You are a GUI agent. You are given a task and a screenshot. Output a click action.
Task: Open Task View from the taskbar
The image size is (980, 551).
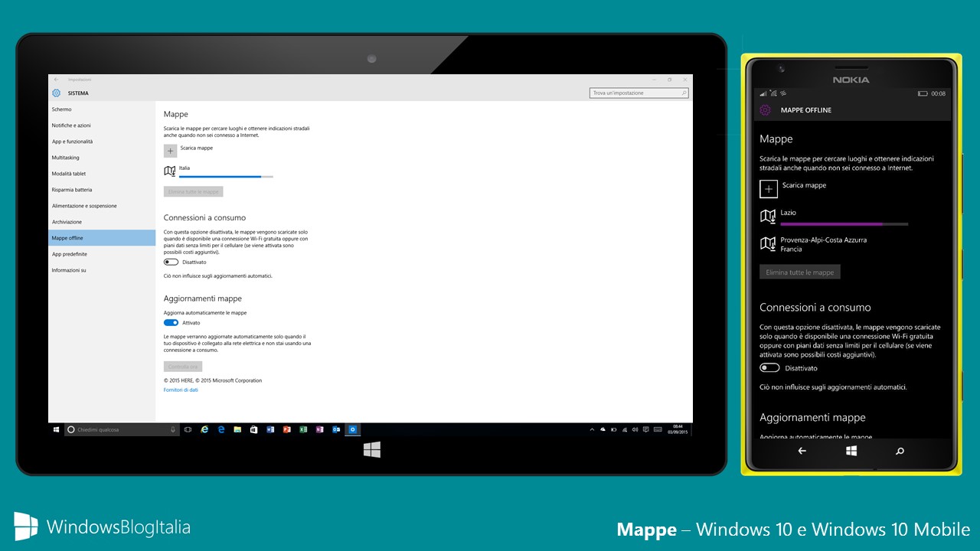pos(188,430)
